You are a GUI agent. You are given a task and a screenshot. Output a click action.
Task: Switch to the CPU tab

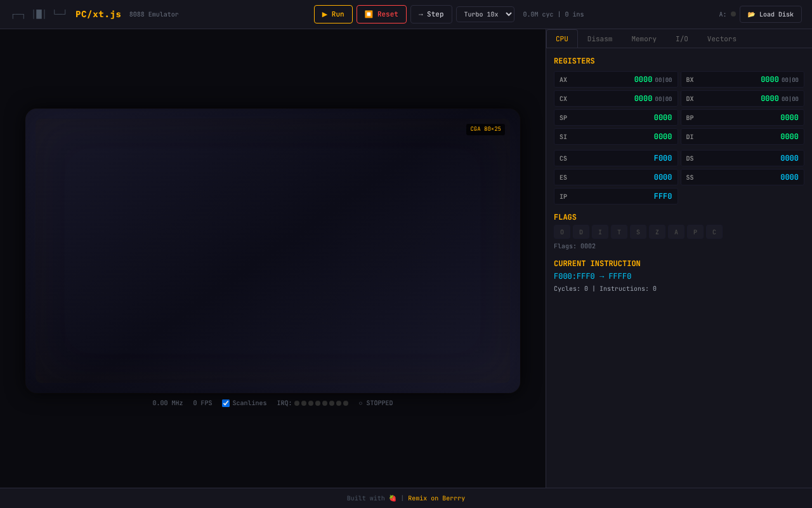562,39
